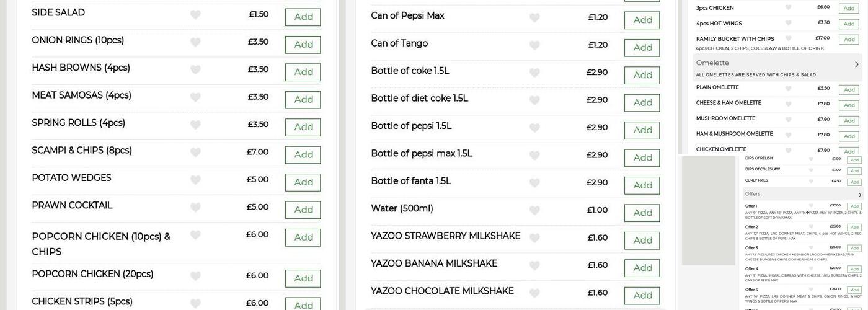Heart the Yazoo Banana Milkshake item
The height and width of the screenshot is (310, 868).
tap(534, 266)
